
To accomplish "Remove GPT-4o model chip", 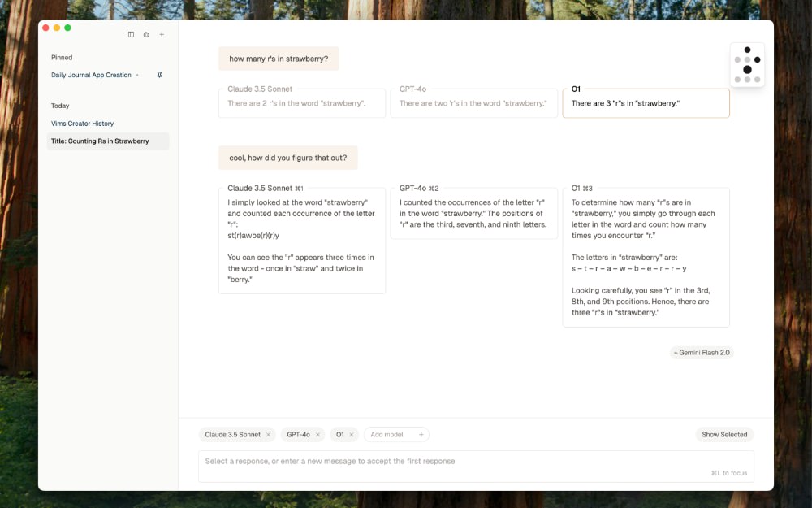I will (x=318, y=435).
